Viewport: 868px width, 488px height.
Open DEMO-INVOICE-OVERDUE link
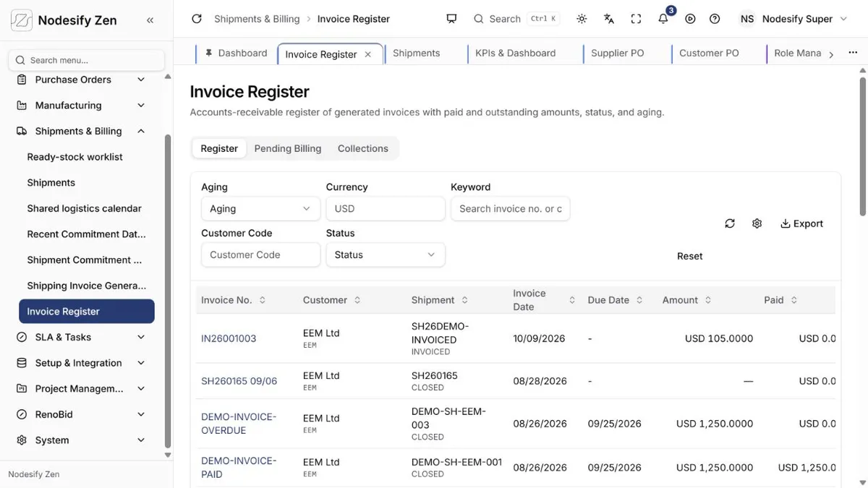coord(239,424)
